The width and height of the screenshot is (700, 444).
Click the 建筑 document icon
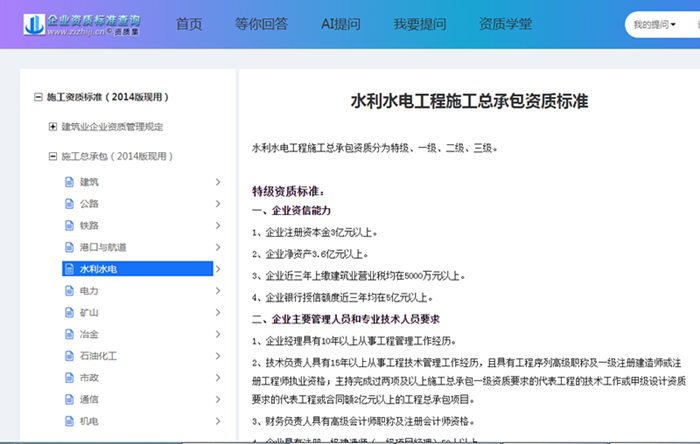69,182
